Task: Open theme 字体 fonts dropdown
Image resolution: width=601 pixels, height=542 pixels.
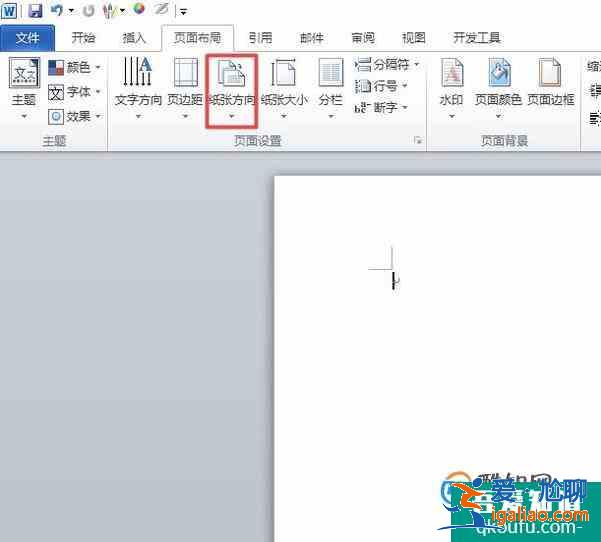Action: [74, 92]
